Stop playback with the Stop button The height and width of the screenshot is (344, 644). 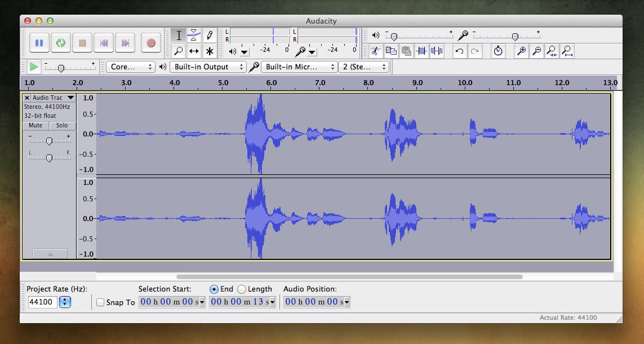coord(82,43)
